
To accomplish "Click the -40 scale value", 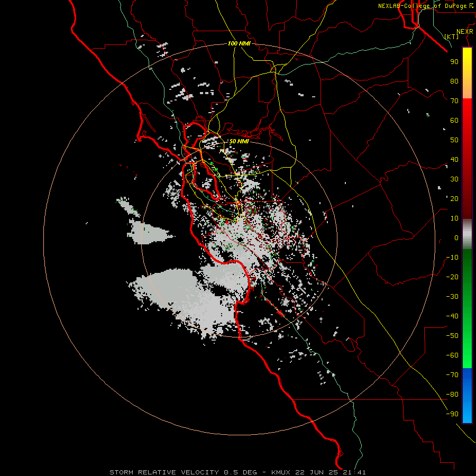I will click(x=452, y=316).
